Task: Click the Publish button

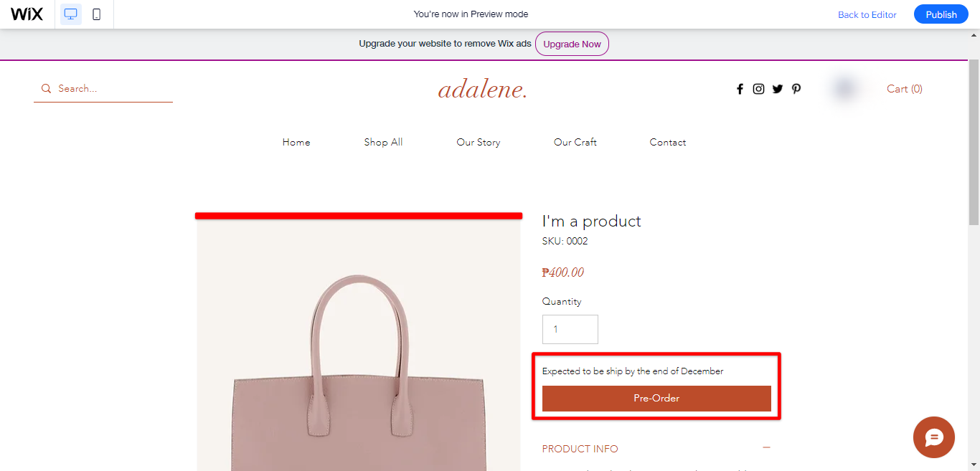Action: coord(941,14)
